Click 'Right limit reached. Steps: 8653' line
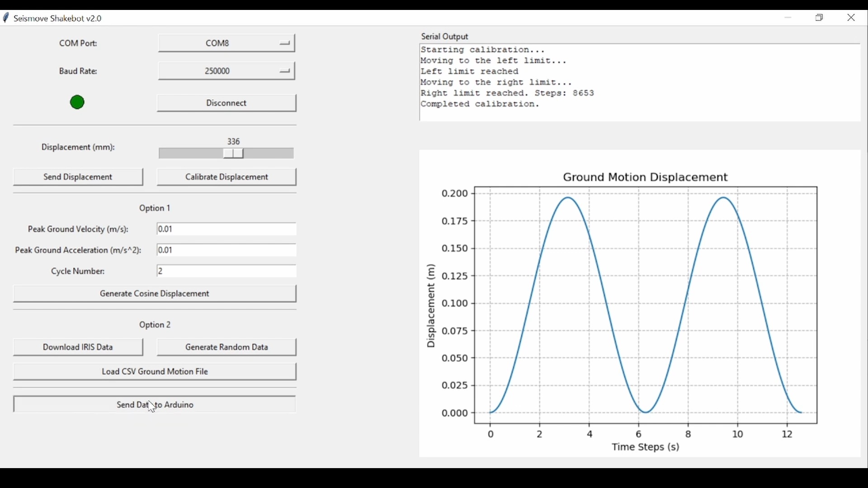The height and width of the screenshot is (488, 868). (x=508, y=94)
